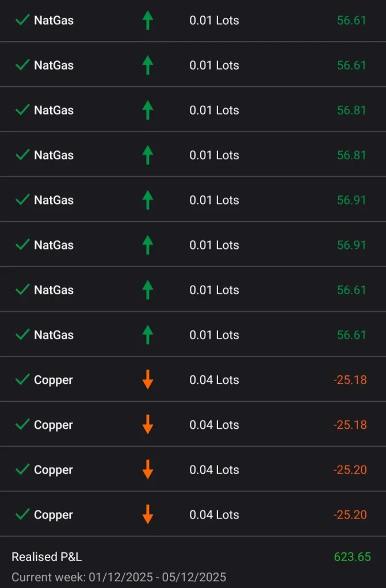
Task: Click the up arrow in the second 56.91 NatGas row
Action: [x=148, y=245]
